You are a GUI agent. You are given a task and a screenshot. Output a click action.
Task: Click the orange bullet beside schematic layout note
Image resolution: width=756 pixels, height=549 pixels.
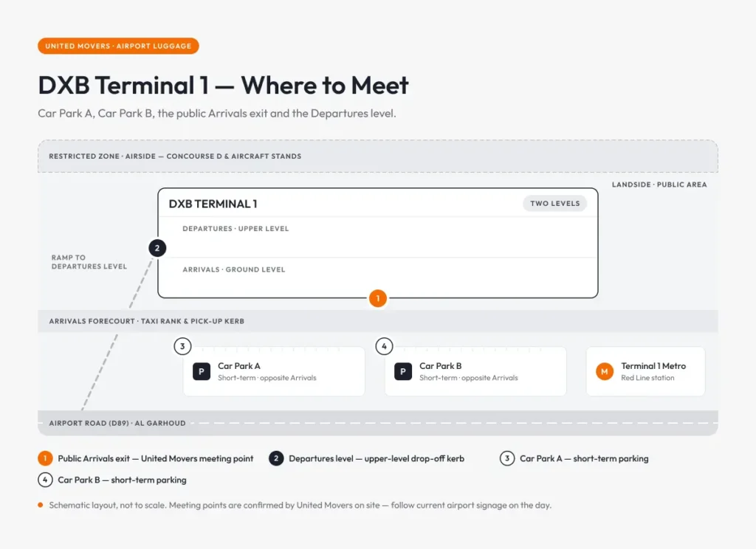click(41, 505)
